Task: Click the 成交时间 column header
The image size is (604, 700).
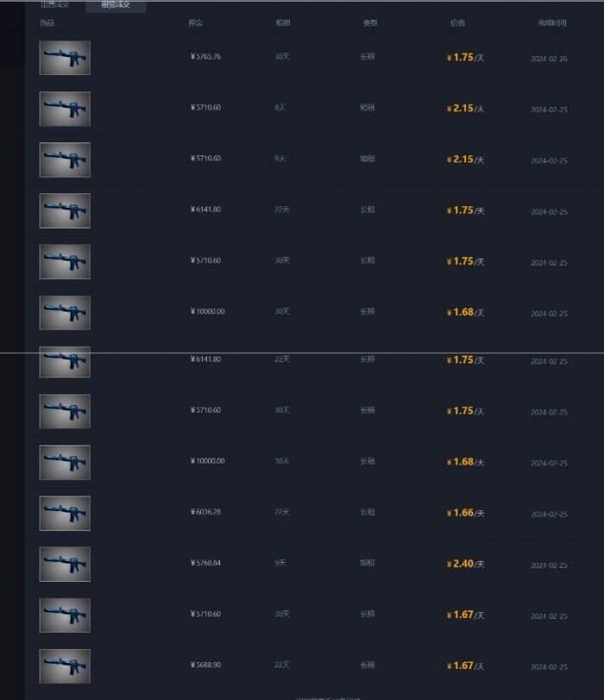Action: click(x=551, y=22)
